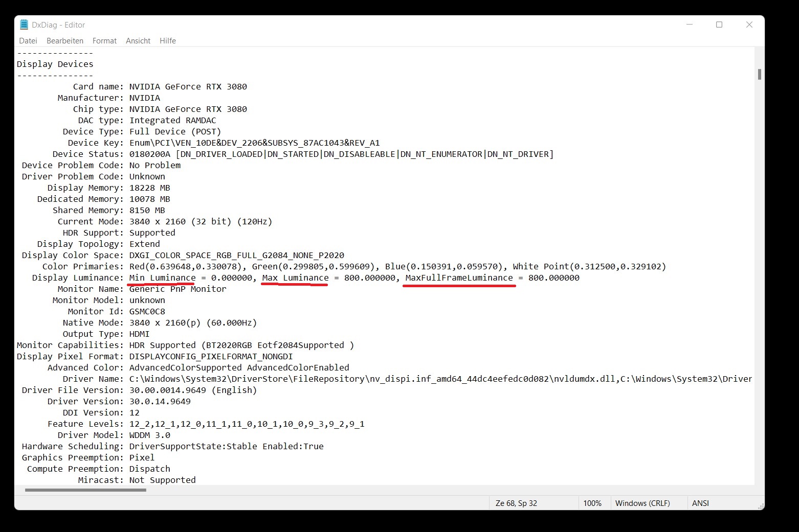Click the 'Min Luminance' text

(x=163, y=277)
